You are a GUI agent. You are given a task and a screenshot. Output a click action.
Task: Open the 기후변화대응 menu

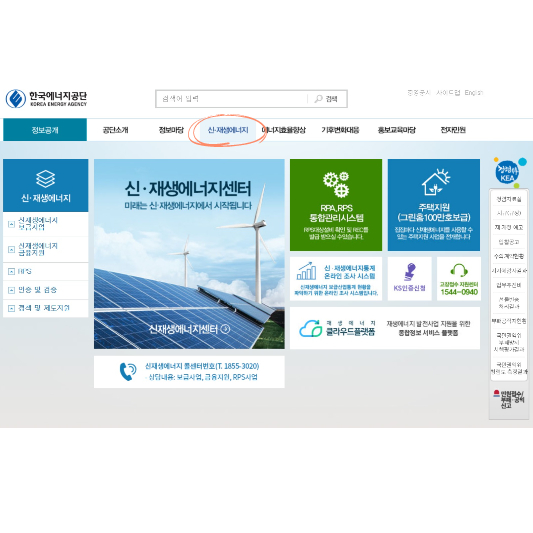click(340, 130)
